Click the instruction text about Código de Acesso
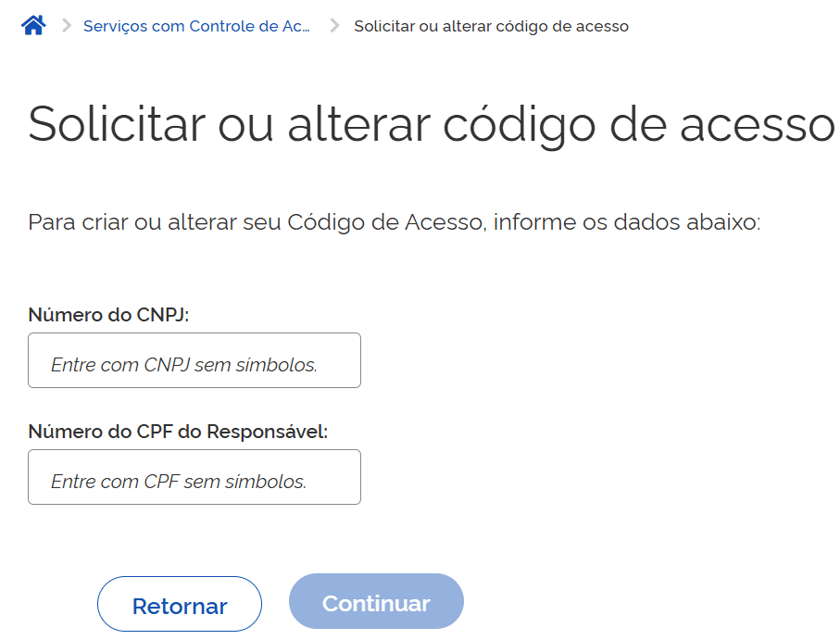 pos(395,222)
